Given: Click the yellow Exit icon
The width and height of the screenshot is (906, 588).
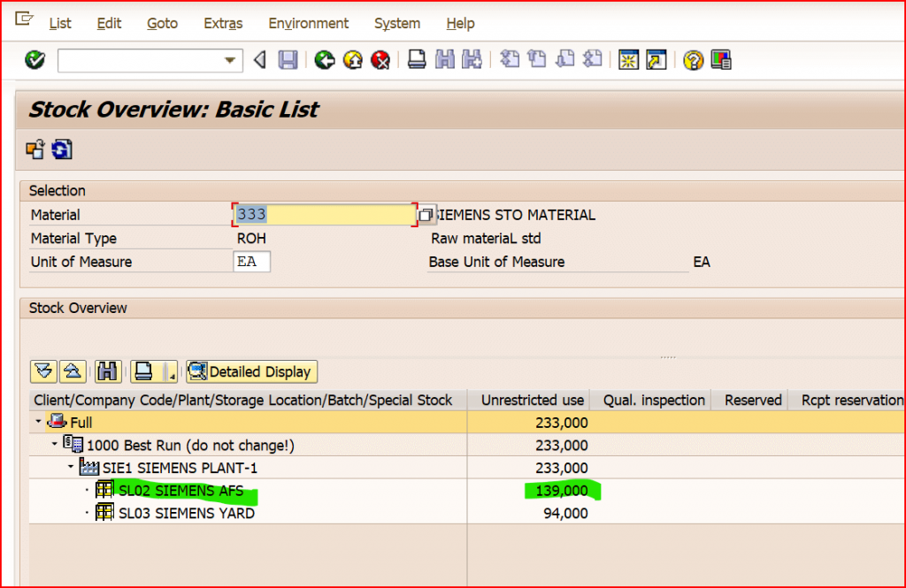Looking at the screenshot, I should coord(352,59).
